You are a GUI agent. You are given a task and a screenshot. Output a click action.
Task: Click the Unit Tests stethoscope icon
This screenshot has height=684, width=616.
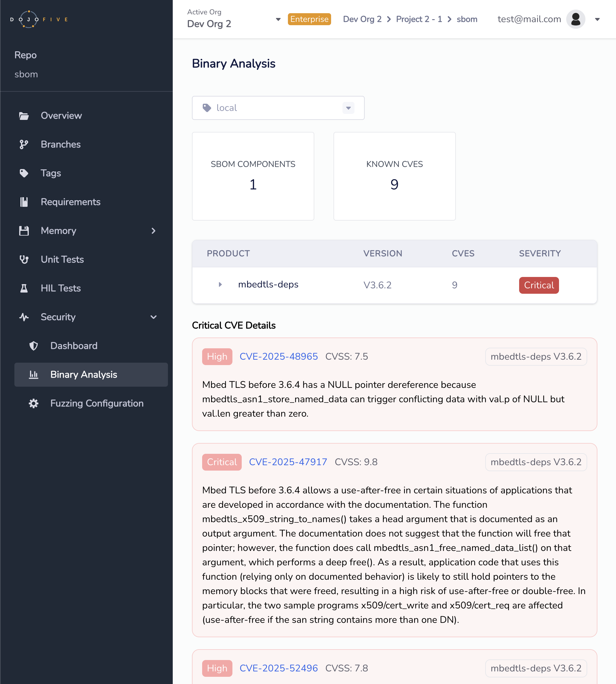[x=24, y=260]
